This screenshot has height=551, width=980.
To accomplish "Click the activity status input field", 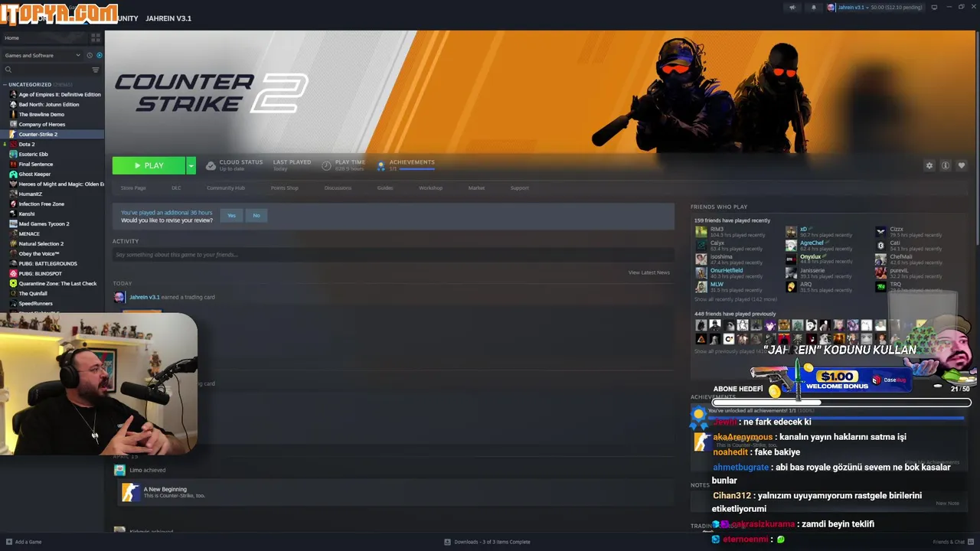I will (393, 254).
